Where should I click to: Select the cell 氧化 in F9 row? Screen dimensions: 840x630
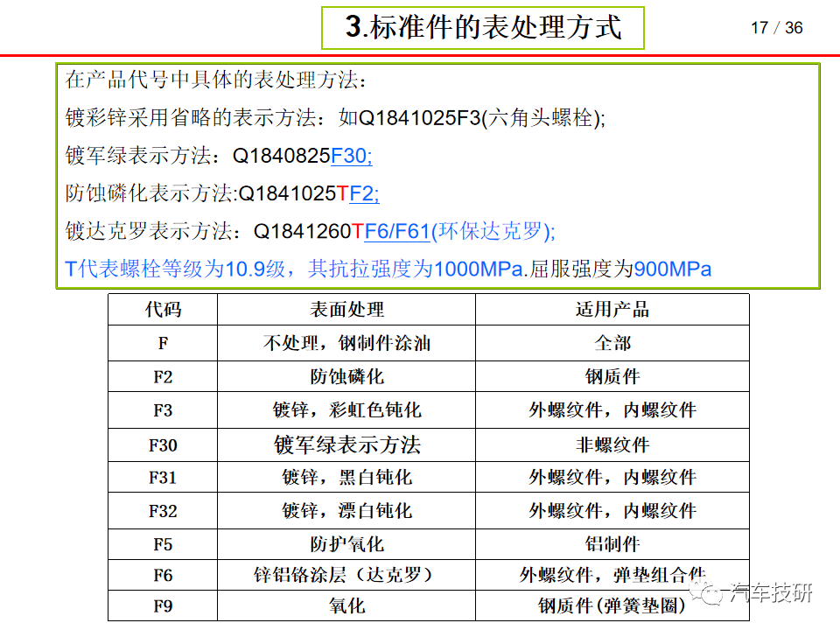[x=346, y=605]
